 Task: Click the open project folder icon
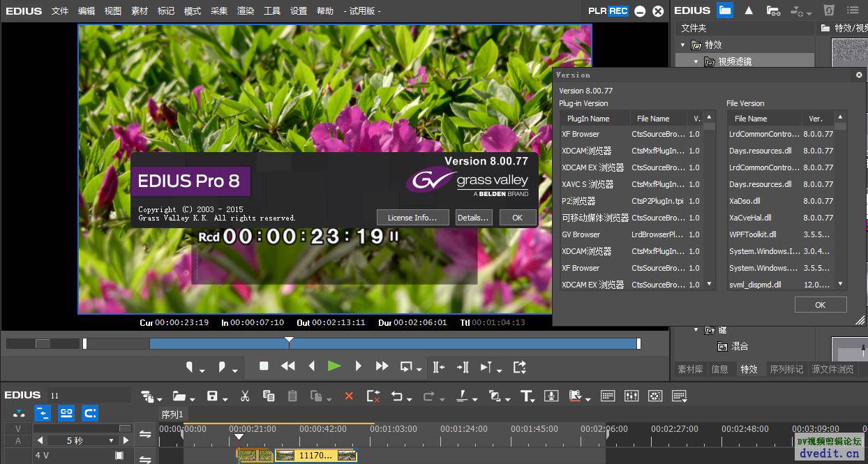coord(179,396)
